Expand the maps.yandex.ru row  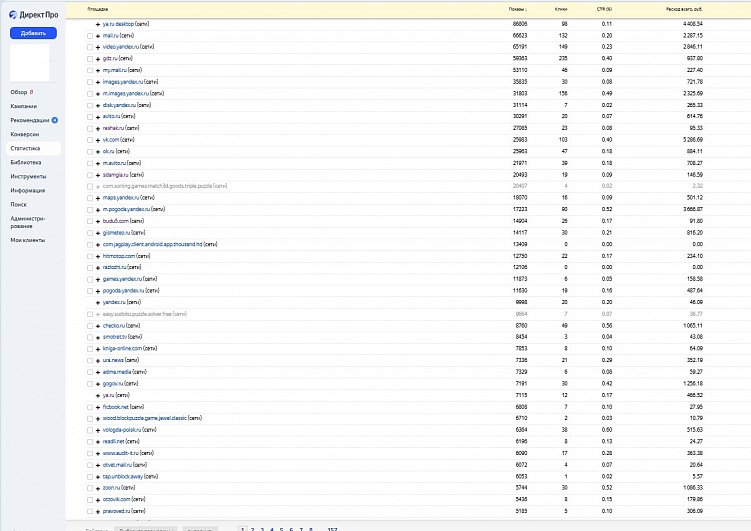98,198
